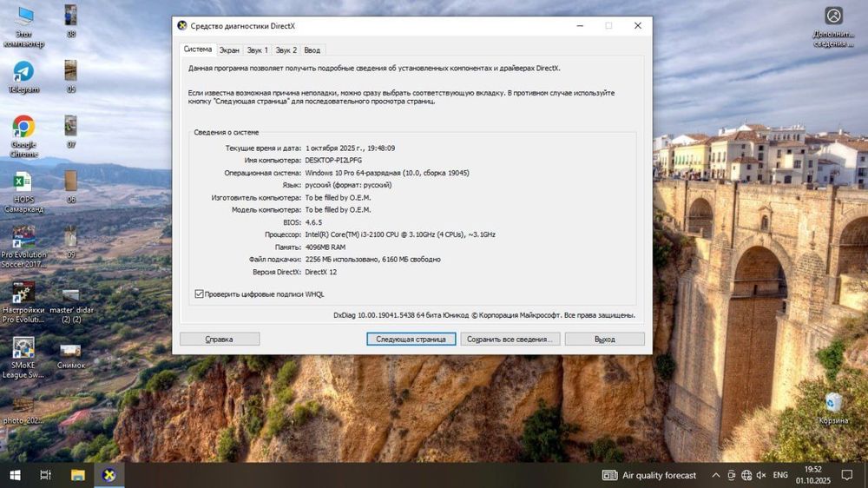Open the desktop image named 08
868x488 pixels.
(71, 22)
